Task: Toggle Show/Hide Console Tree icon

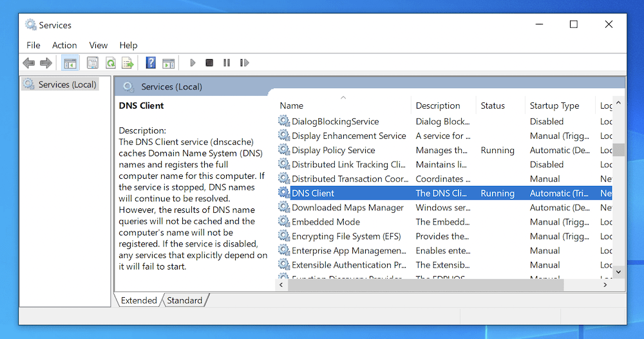Action: coord(70,63)
